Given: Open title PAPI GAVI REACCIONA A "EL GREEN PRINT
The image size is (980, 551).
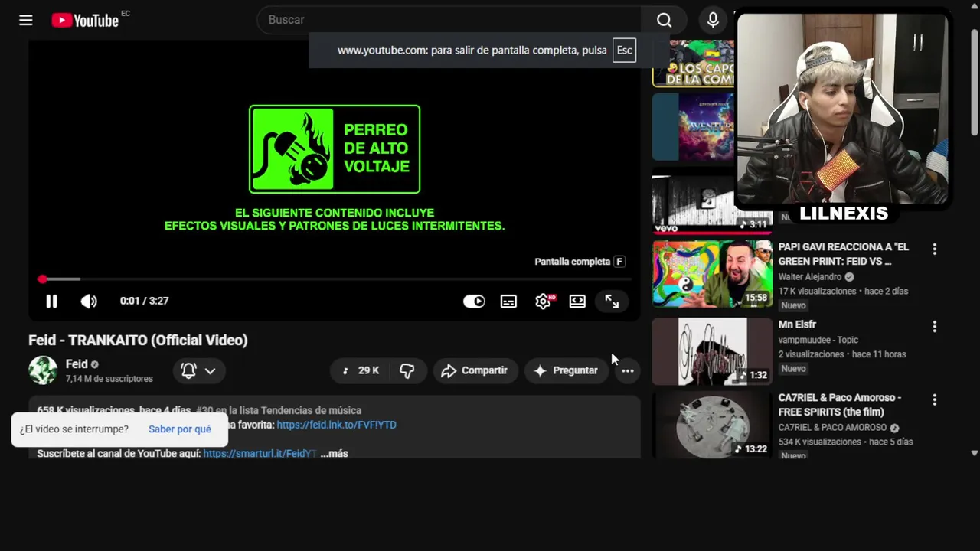Looking at the screenshot, I should tap(844, 254).
